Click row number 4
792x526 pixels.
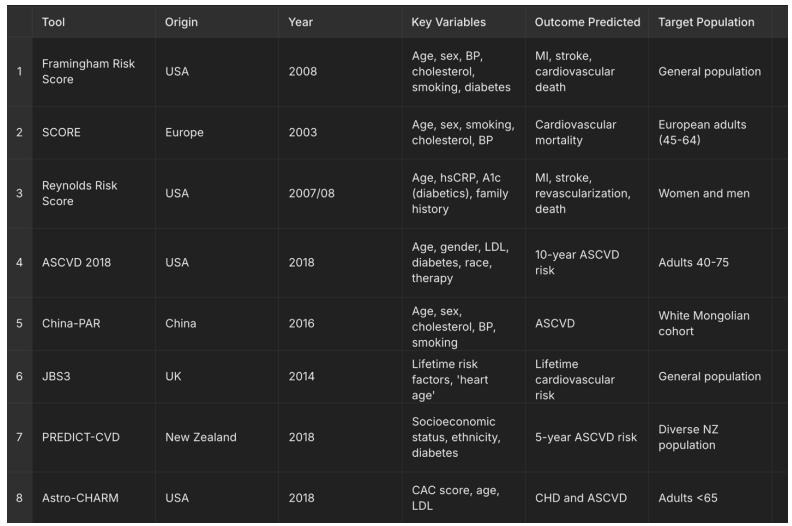tap(18, 263)
